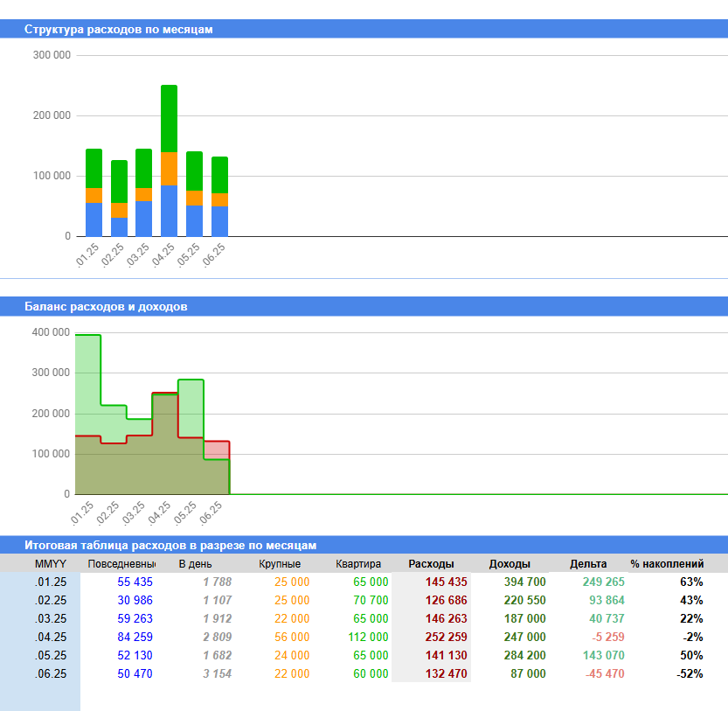
Task: Select the green segment of the 04.25 bar
Action: click(169, 119)
